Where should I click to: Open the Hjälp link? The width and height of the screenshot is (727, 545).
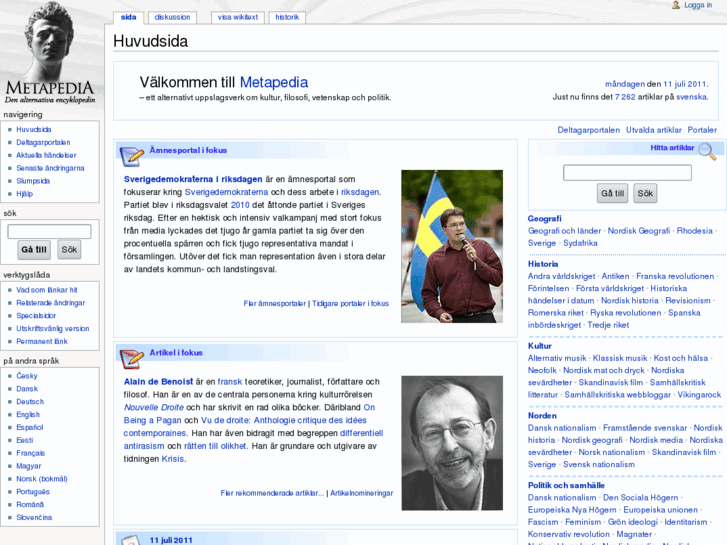[25, 194]
